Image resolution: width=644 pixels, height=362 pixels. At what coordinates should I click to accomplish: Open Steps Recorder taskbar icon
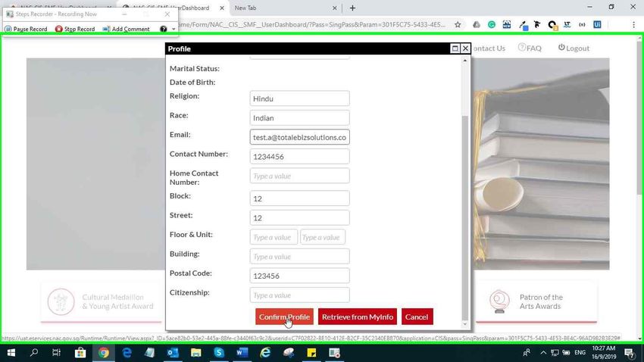tap(334, 353)
